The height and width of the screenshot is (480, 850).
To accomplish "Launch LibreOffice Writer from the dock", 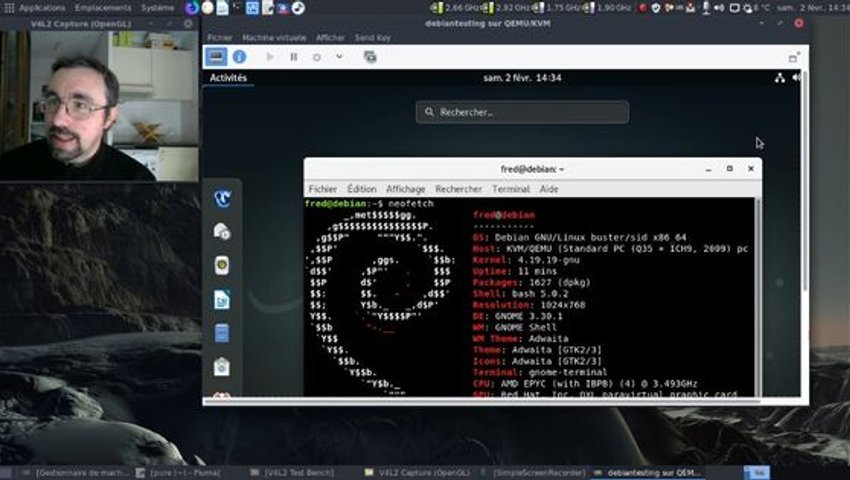I will (222, 299).
